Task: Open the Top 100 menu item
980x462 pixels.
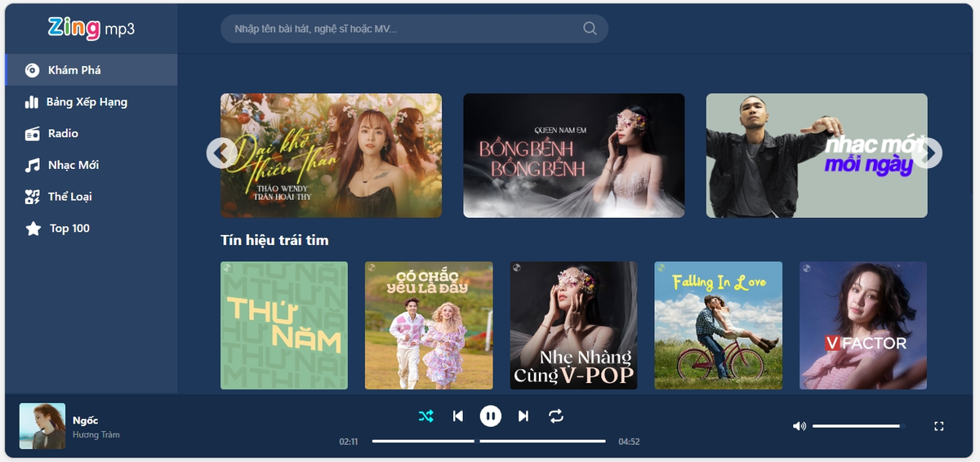Action: (x=91, y=229)
